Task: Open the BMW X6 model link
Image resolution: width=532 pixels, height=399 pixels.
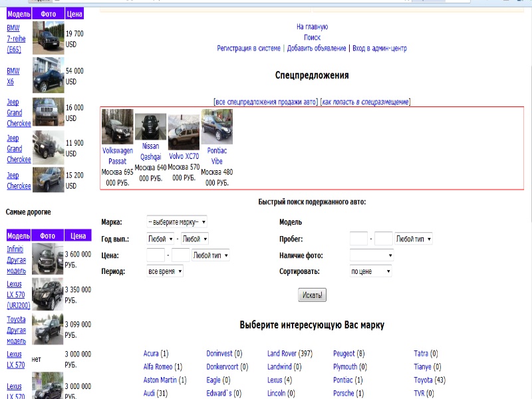Action: pos(13,76)
